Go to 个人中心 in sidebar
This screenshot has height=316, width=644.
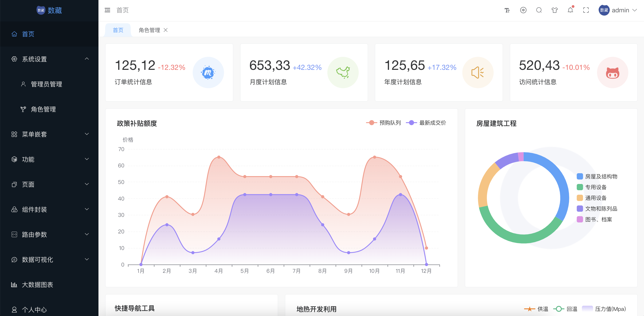(34, 310)
